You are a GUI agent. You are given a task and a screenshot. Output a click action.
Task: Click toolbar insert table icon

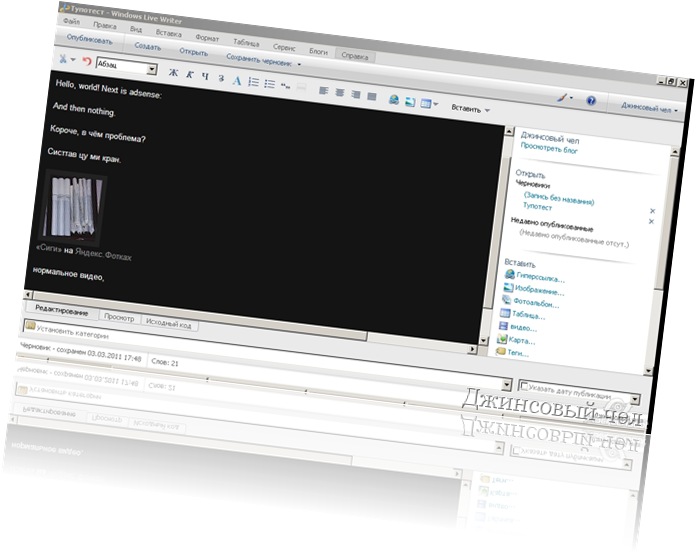[x=426, y=103]
